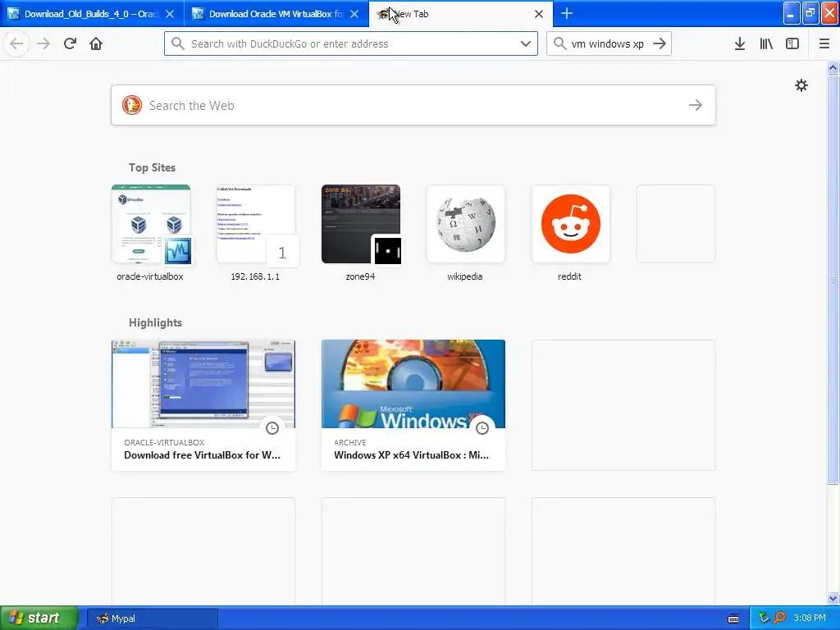This screenshot has height=630, width=840.
Task: Open the Library bookmarks icon
Action: 766,43
